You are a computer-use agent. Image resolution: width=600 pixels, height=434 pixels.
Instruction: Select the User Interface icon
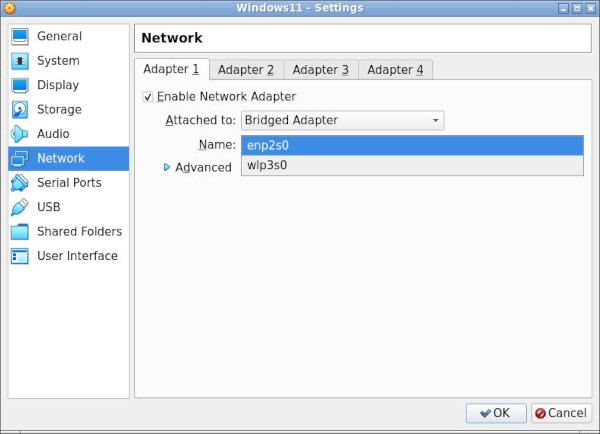click(x=20, y=256)
